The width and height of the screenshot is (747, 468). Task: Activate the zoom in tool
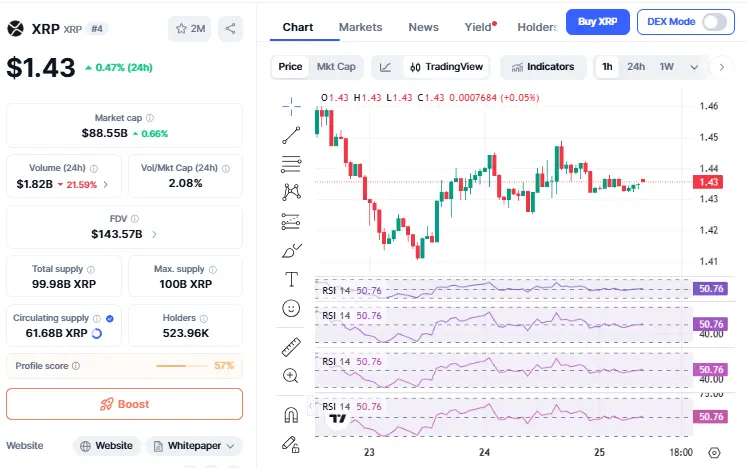point(291,376)
